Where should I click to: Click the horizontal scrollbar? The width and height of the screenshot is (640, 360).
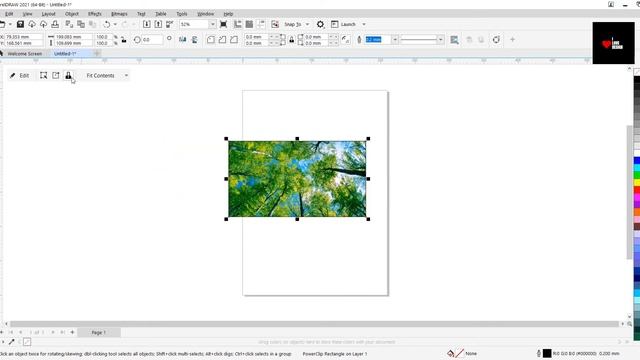(313, 324)
